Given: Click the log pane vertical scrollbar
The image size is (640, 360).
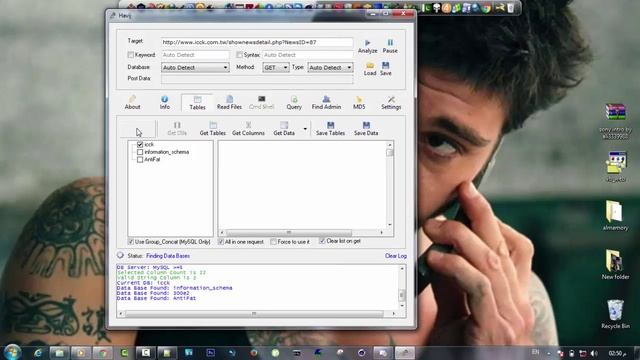Looking at the screenshot, I should click(x=402, y=287).
